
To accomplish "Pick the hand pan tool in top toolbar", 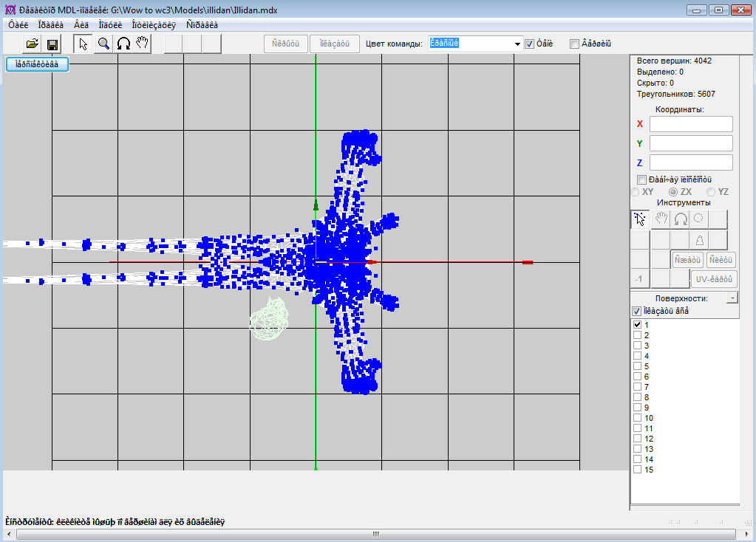I will coord(143,44).
